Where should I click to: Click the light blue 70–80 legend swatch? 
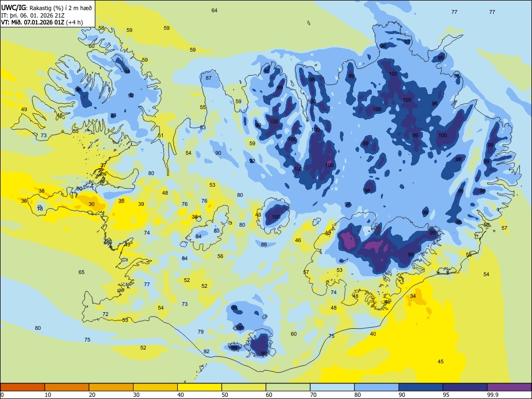332,387
